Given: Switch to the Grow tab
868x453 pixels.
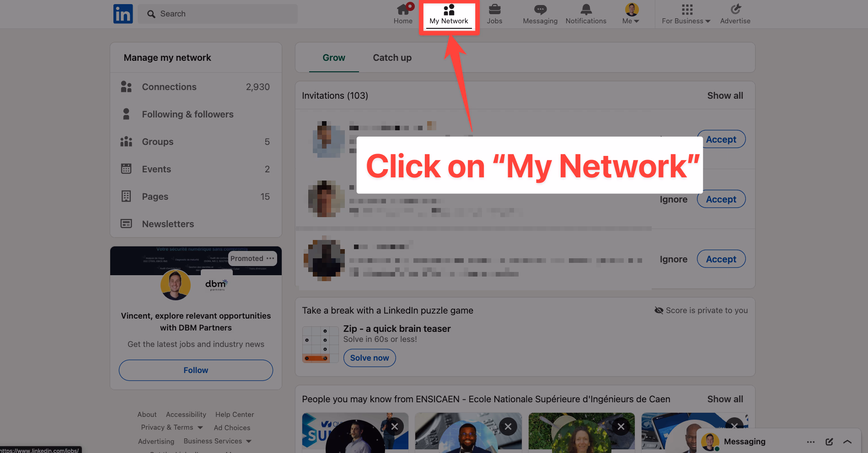Looking at the screenshot, I should (x=334, y=58).
